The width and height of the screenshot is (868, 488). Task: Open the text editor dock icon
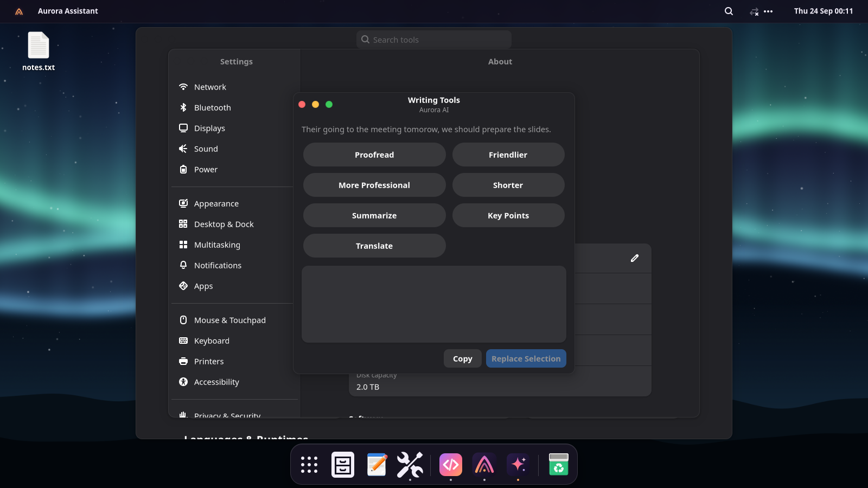click(x=376, y=465)
